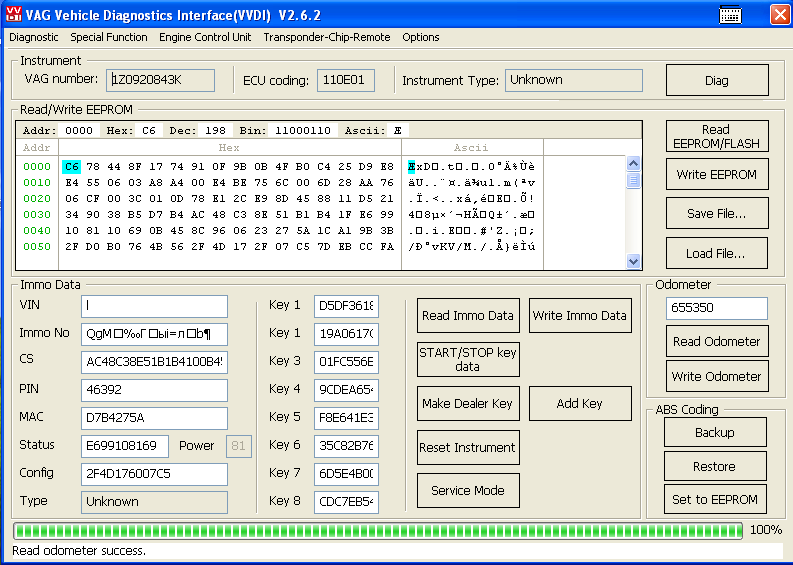Click the address row label 0050
Viewport: 793px width, 565px height.
pos(37,247)
